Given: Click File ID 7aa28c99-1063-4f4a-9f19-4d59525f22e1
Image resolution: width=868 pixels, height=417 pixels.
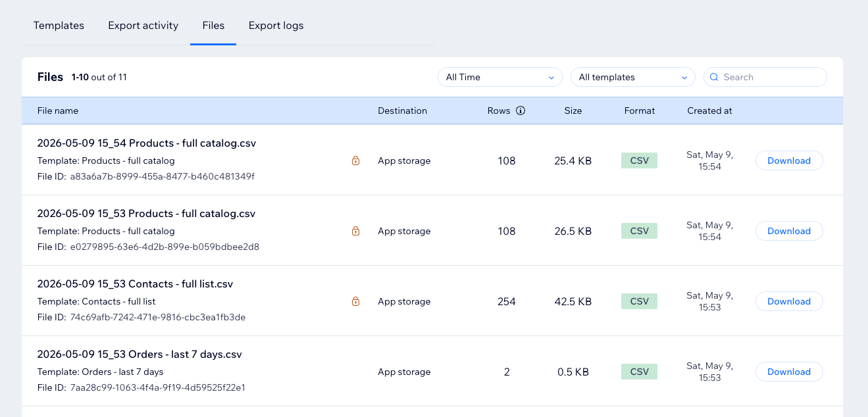Looking at the screenshot, I should coord(158,387).
